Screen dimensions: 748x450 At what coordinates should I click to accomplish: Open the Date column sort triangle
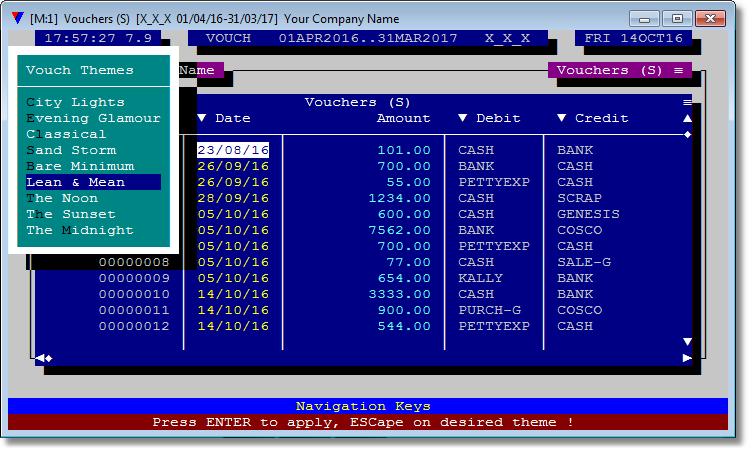click(x=202, y=118)
